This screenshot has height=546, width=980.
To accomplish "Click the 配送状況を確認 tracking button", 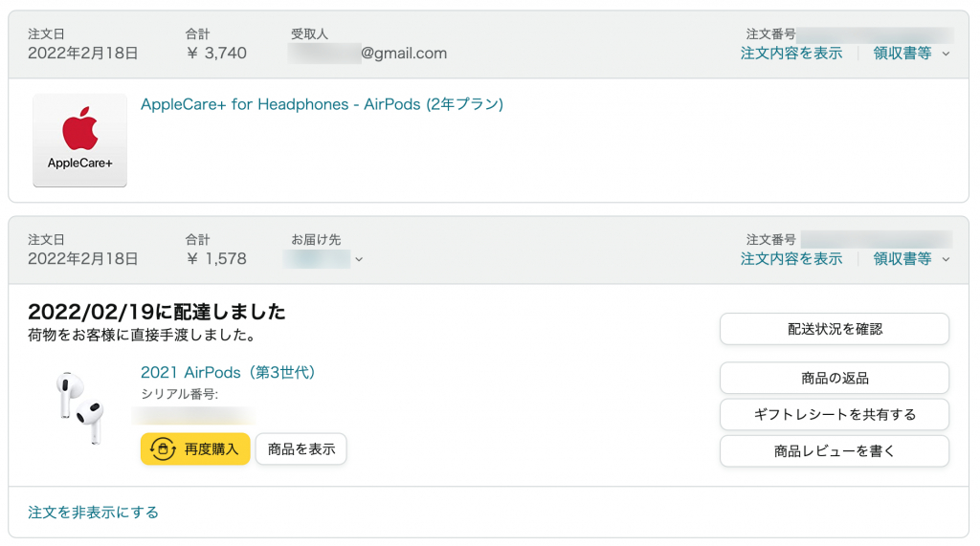I will [x=834, y=329].
